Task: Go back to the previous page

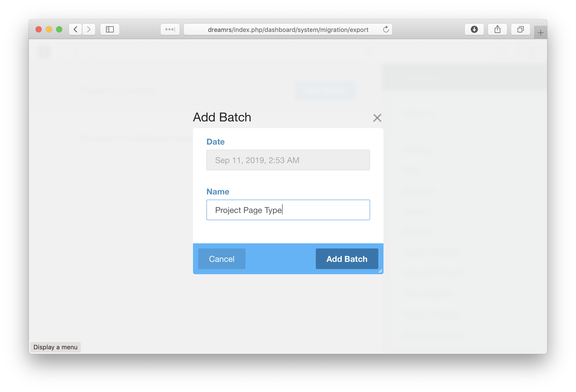Action: [x=75, y=30]
